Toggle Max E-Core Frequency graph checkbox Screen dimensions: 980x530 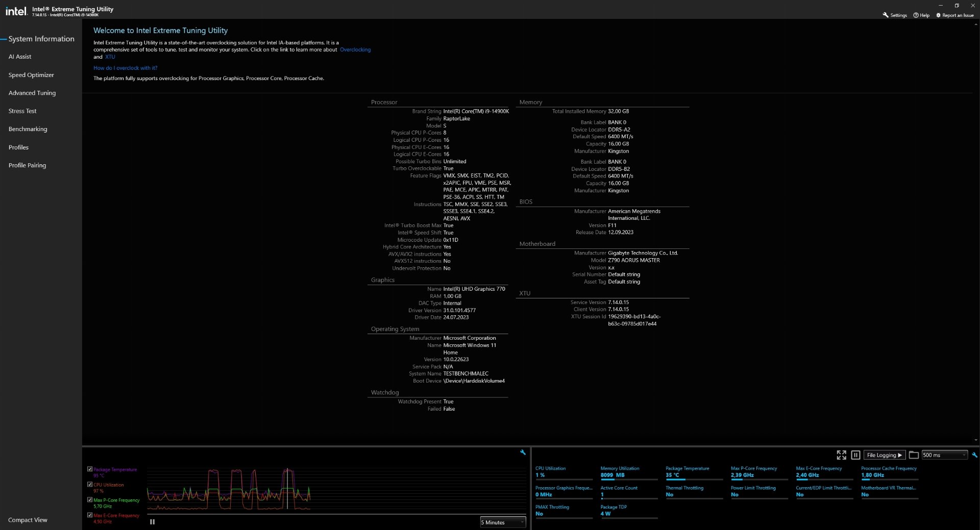(90, 515)
